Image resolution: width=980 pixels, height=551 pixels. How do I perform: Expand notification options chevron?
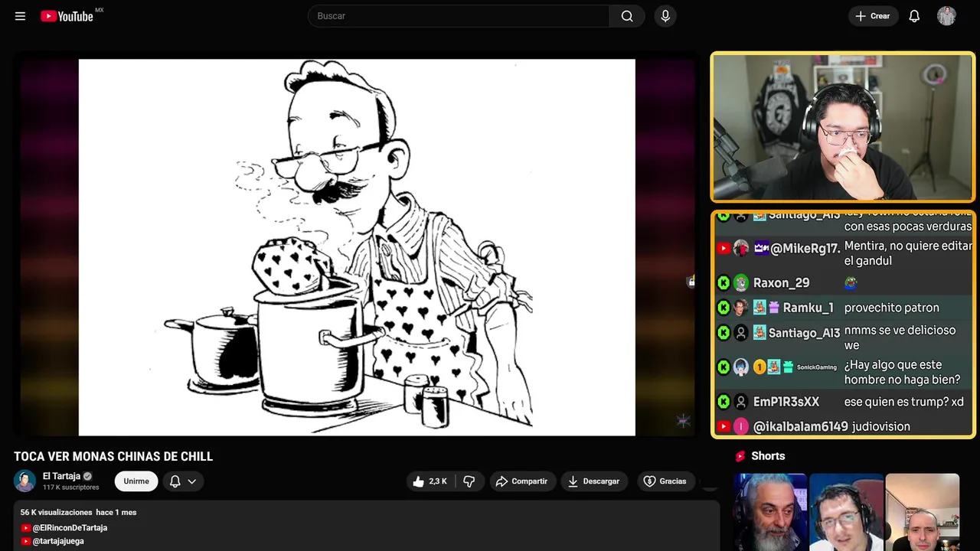[x=192, y=481]
